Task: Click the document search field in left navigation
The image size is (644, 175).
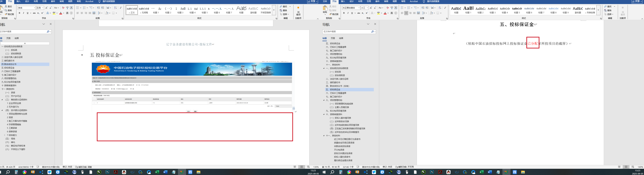Action: (23, 32)
